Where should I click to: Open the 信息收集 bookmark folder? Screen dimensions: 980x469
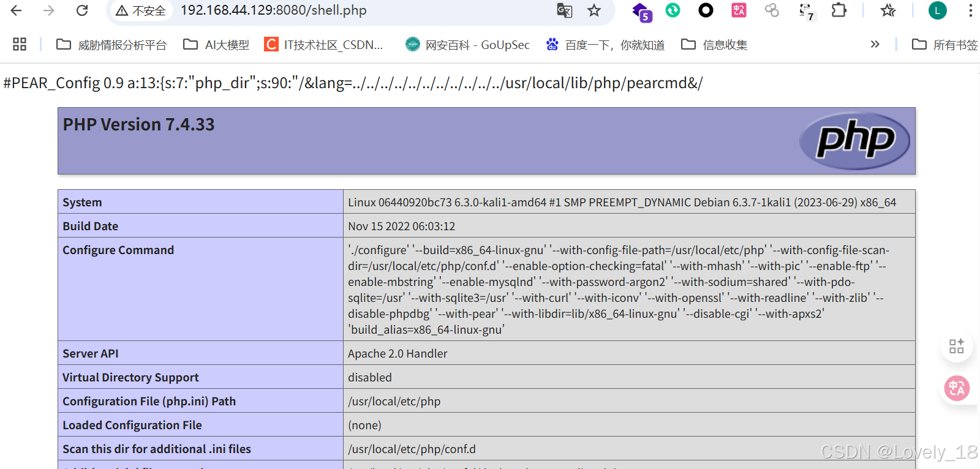coord(714,45)
